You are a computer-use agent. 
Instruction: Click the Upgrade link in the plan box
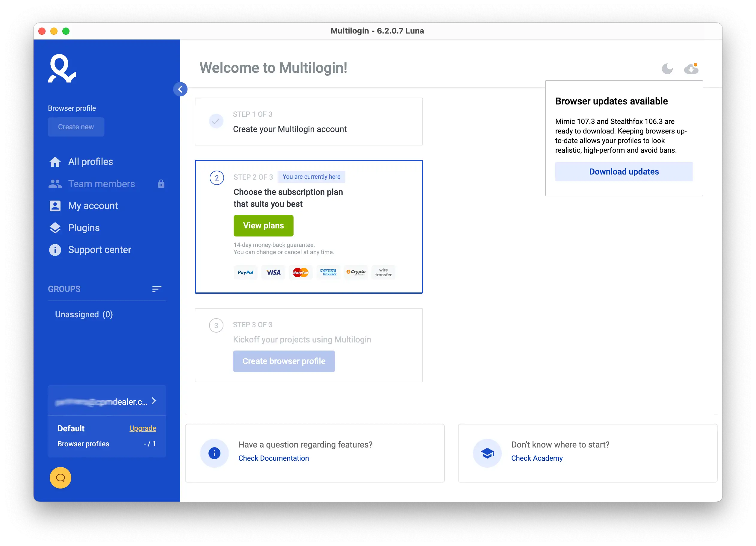143,428
